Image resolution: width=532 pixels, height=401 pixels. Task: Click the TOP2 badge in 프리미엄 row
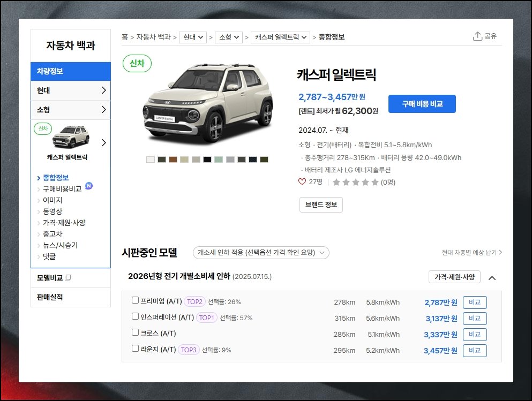[194, 301]
